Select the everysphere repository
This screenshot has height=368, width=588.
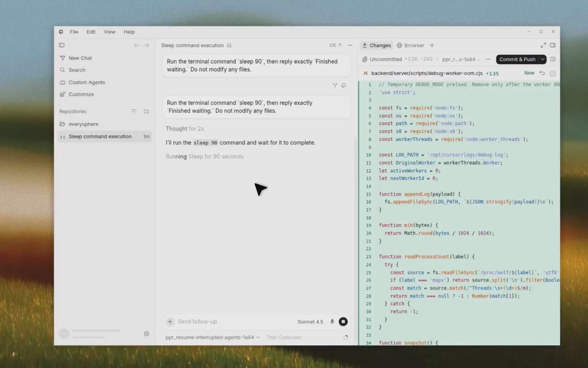coord(104,124)
